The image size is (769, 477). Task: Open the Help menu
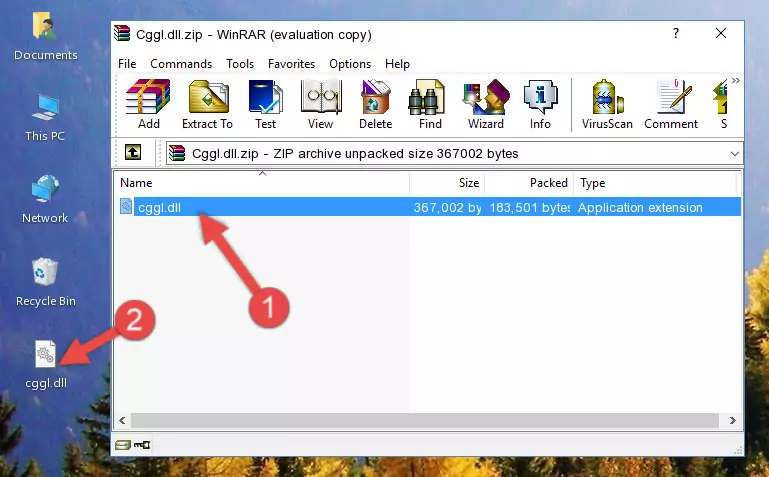(x=397, y=64)
